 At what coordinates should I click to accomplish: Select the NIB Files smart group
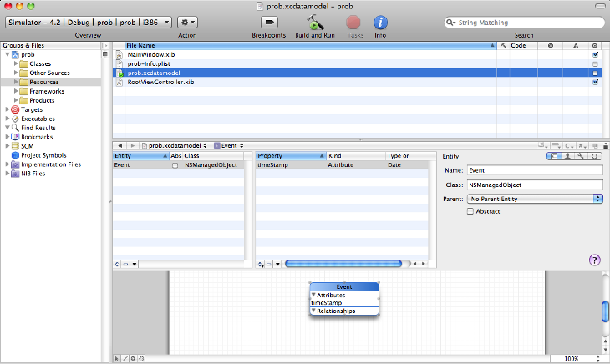click(x=28, y=174)
